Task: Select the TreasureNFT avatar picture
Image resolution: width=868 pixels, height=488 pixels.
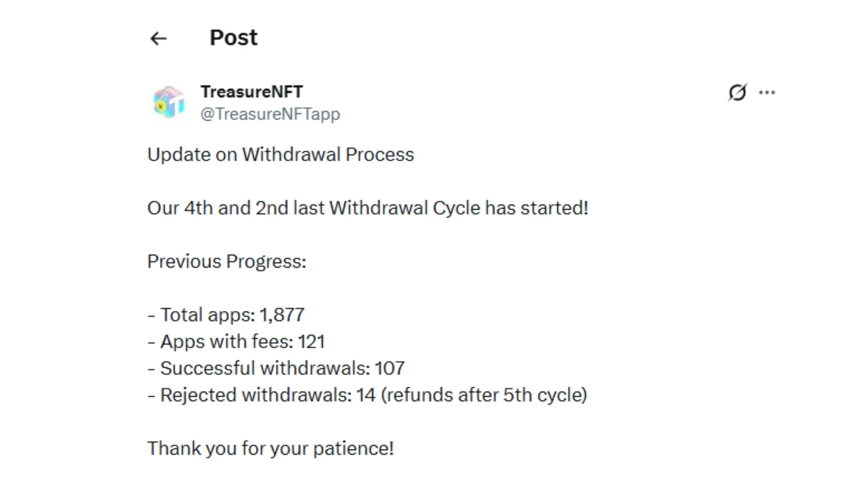Action: pos(169,103)
